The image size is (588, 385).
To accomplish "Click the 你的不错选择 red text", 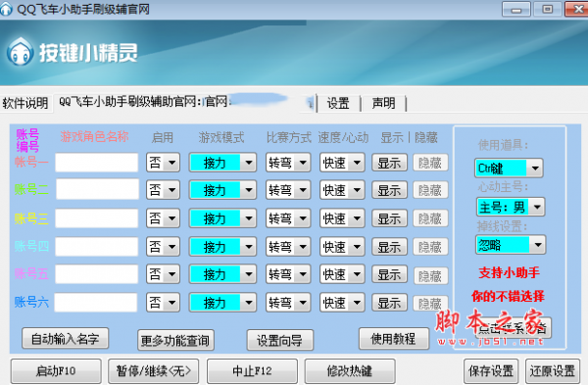I will click(508, 296).
